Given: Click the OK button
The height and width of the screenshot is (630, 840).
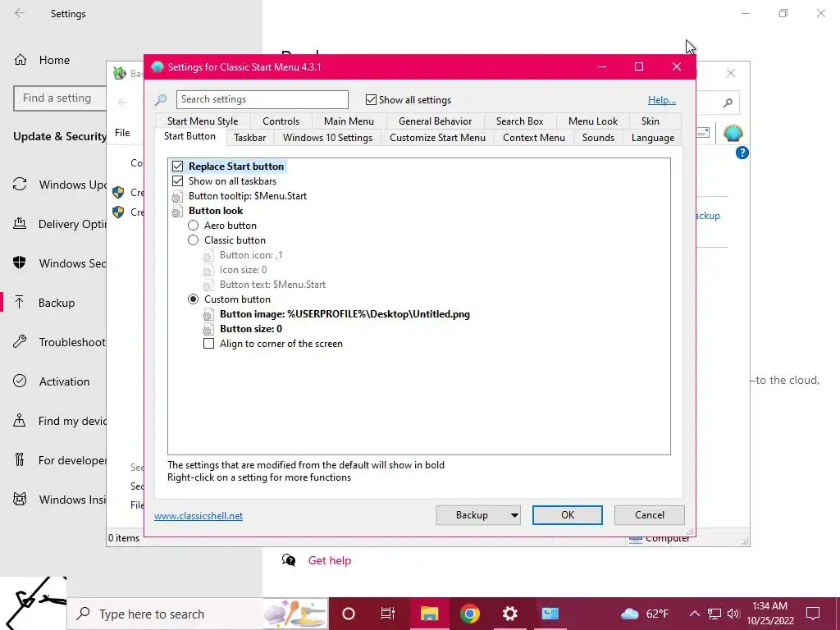Looking at the screenshot, I should tap(568, 515).
